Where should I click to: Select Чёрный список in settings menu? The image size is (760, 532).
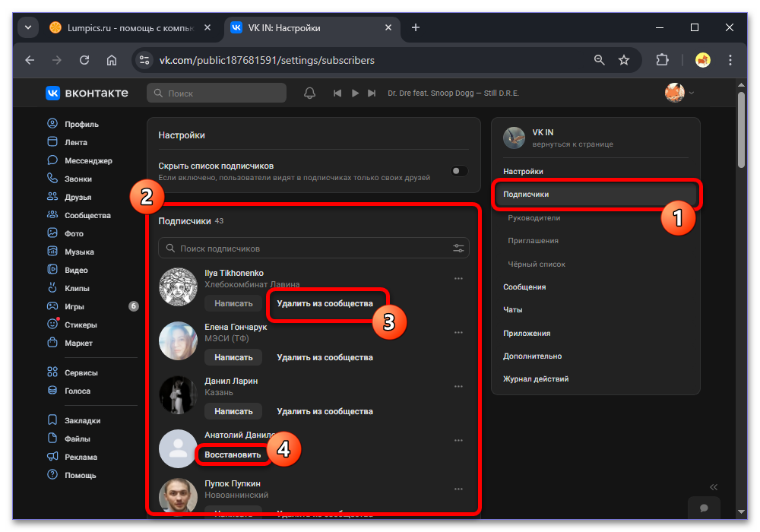(x=537, y=264)
